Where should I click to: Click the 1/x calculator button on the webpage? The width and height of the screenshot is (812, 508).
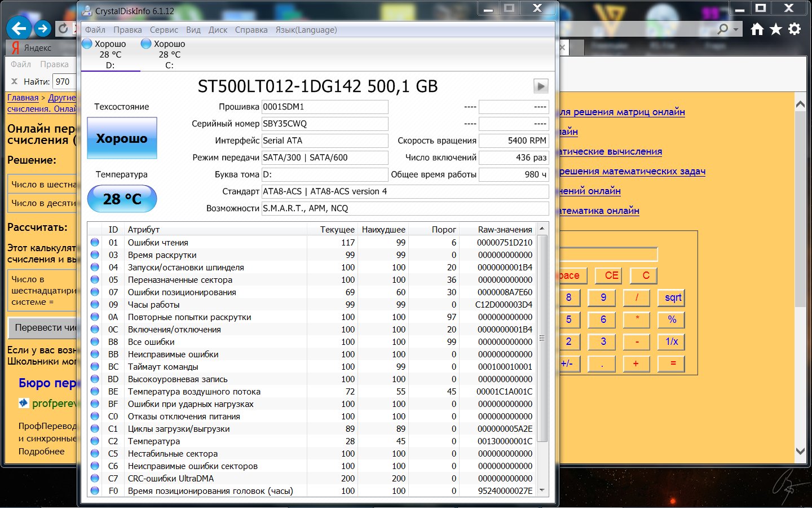pyautogui.click(x=672, y=341)
